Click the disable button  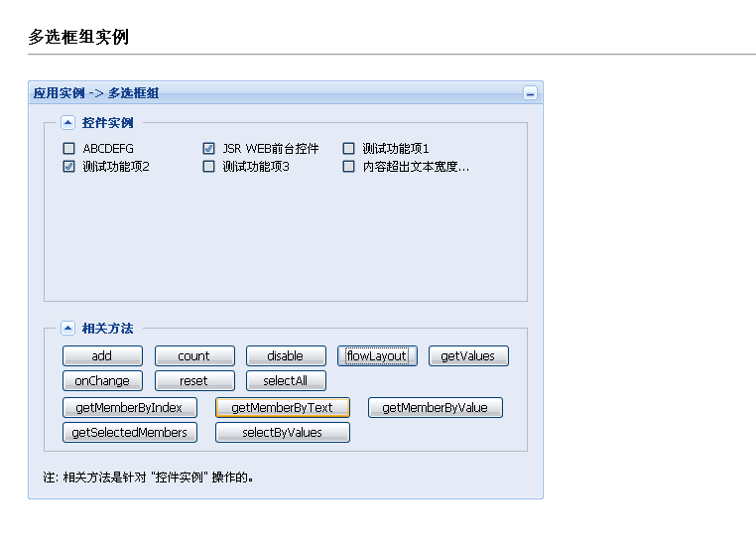[x=286, y=356]
